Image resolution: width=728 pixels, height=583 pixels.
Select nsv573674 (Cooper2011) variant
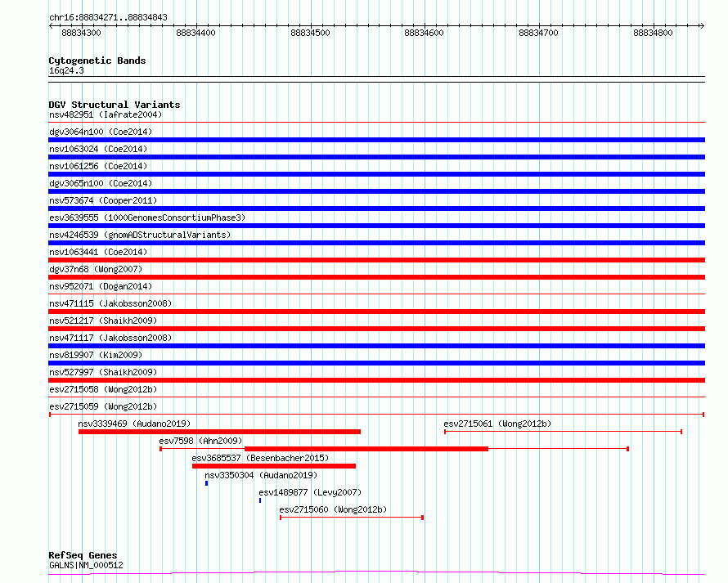coord(103,200)
